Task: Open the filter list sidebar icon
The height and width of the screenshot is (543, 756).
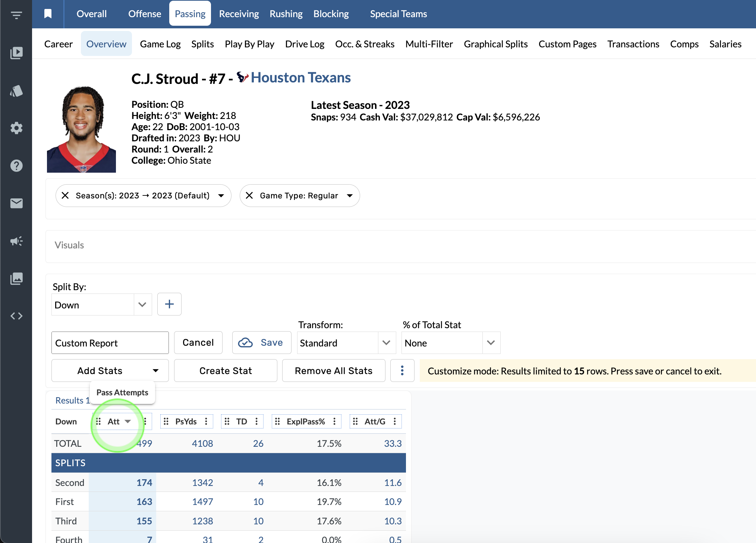Action: 16,15
